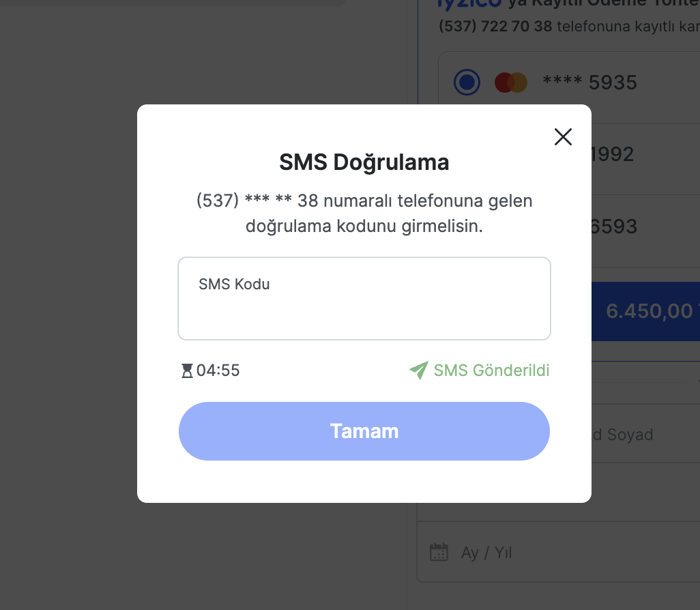Click the **** 5935 card number
Viewport: 700px width, 610px height.
(x=589, y=83)
